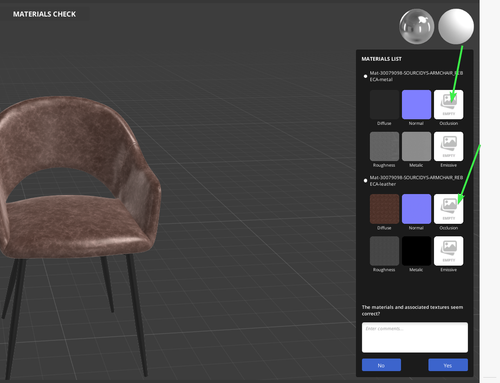Click the ECA-metal material name
The image size is (500, 383).
[x=416, y=76]
